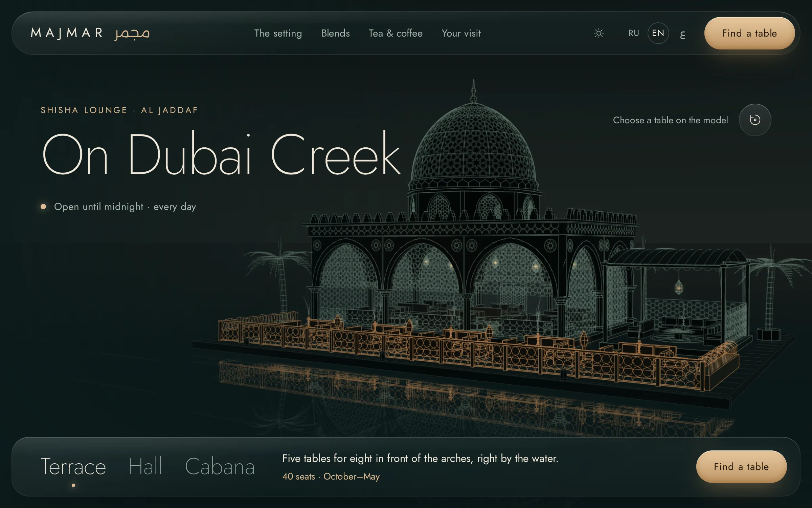Switch to the Cabana tab
Image resolution: width=812 pixels, height=508 pixels.
220,467
